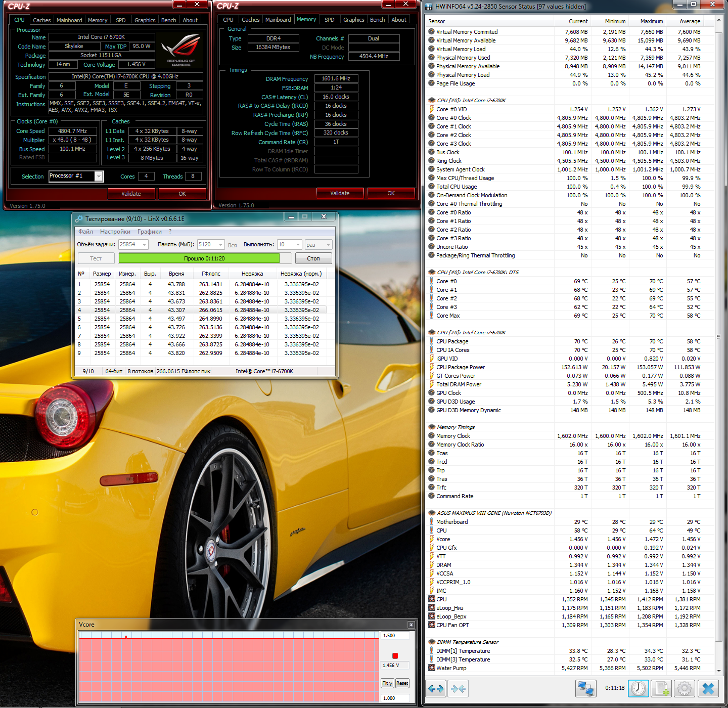Screen dimensions: 728x708
Task: Click the eLoop_Низ fan icon
Action: click(432, 608)
